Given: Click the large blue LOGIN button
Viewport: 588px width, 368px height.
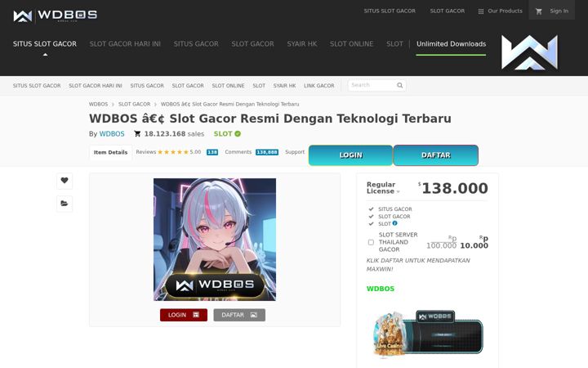Looking at the screenshot, I should pos(350,155).
